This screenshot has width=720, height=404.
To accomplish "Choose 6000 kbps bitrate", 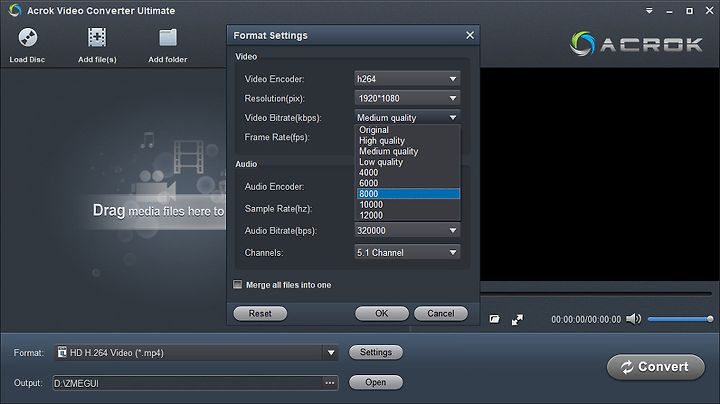I will [408, 183].
